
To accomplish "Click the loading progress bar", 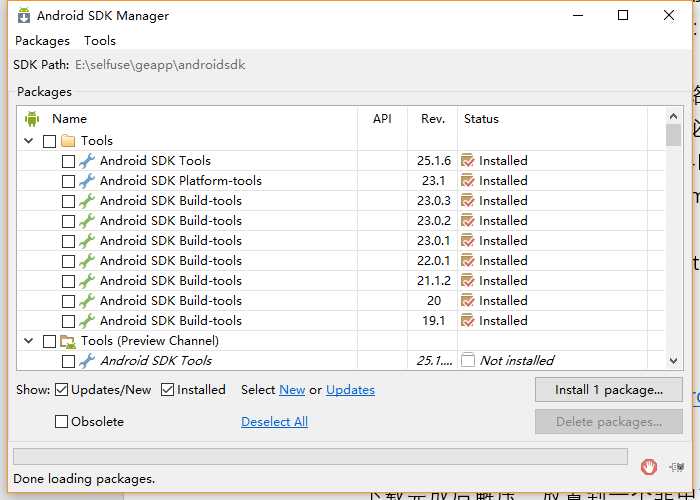I will coord(320,457).
